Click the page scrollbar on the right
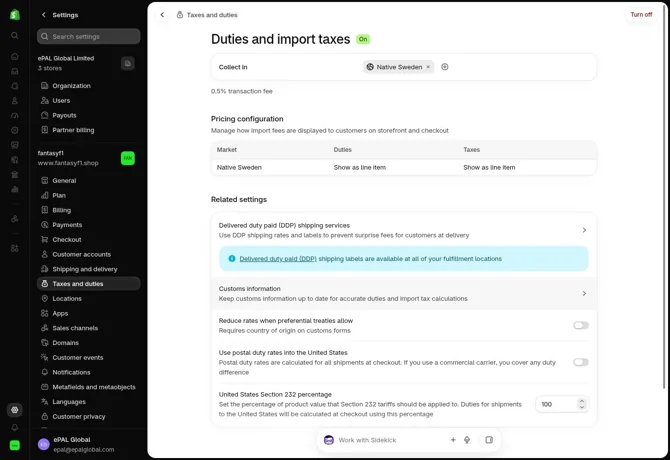The image size is (670, 460). coord(664,196)
